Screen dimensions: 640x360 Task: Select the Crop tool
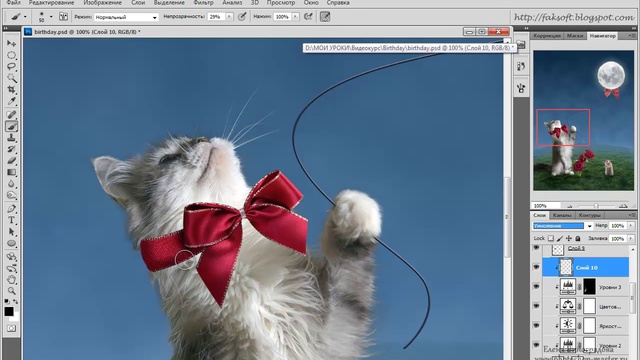point(11,89)
